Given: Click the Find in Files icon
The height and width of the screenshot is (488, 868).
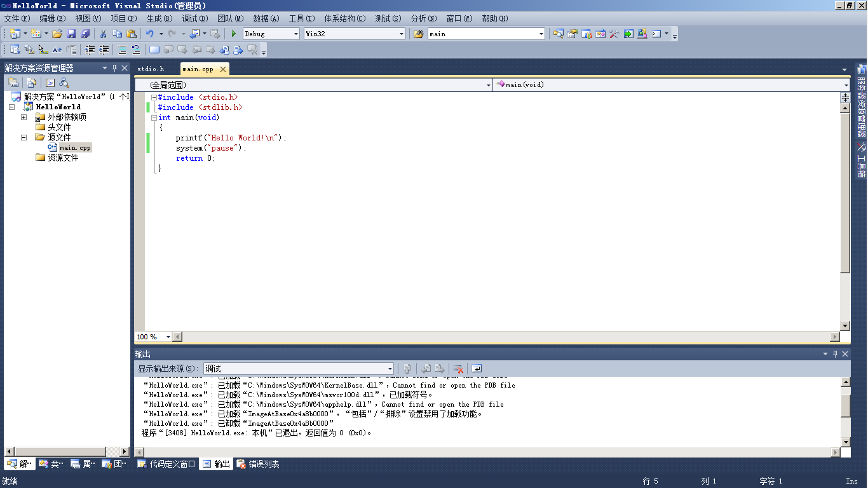Looking at the screenshot, I should coord(418,34).
